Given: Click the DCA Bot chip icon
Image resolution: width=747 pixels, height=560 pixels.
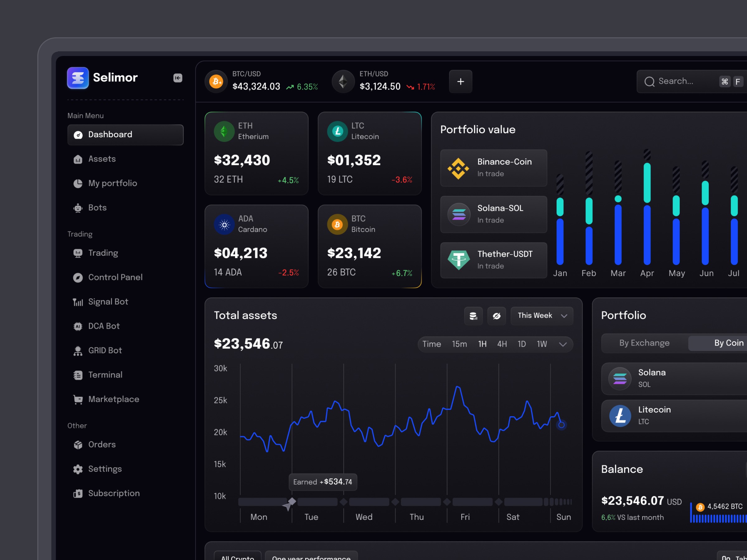Looking at the screenshot, I should pos(78,326).
